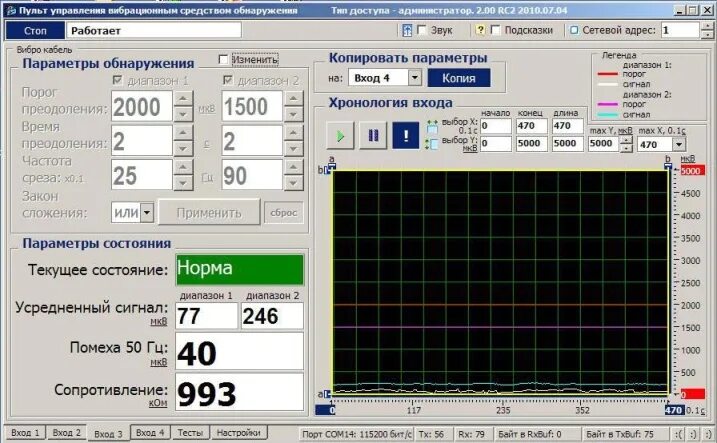Click the Копия copy button
The image size is (717, 443).
(x=459, y=78)
